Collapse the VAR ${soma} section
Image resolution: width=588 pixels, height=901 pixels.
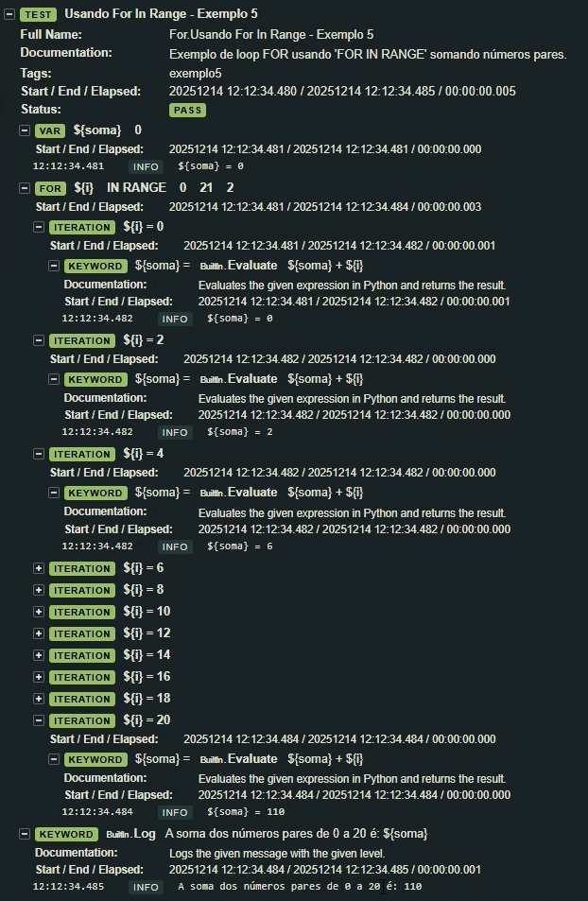coord(25,130)
